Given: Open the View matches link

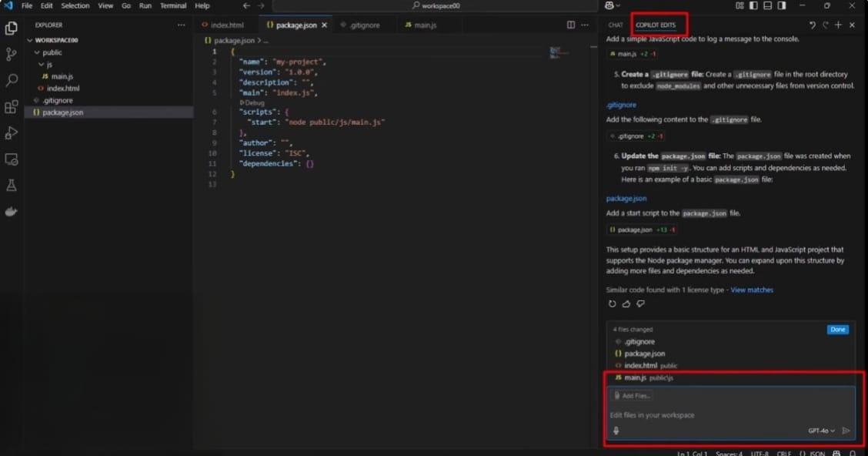Looking at the screenshot, I should pyautogui.click(x=751, y=289).
